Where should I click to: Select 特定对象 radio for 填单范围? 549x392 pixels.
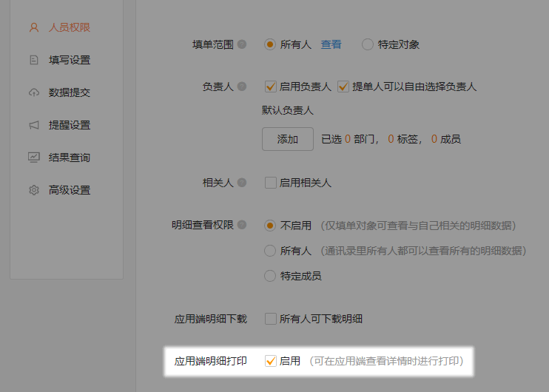[368, 44]
